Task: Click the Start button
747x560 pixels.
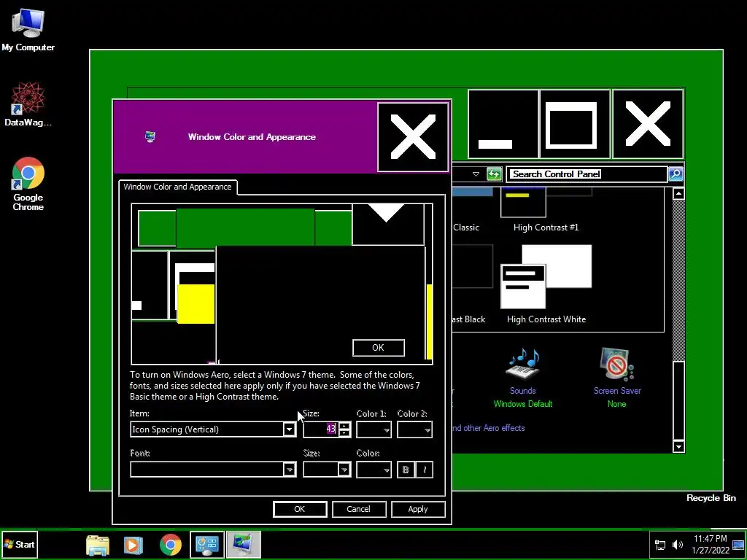Action: tap(19, 544)
